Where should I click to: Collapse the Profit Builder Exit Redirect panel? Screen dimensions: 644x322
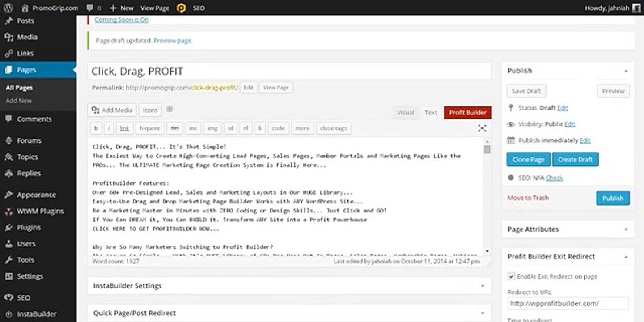point(626,257)
